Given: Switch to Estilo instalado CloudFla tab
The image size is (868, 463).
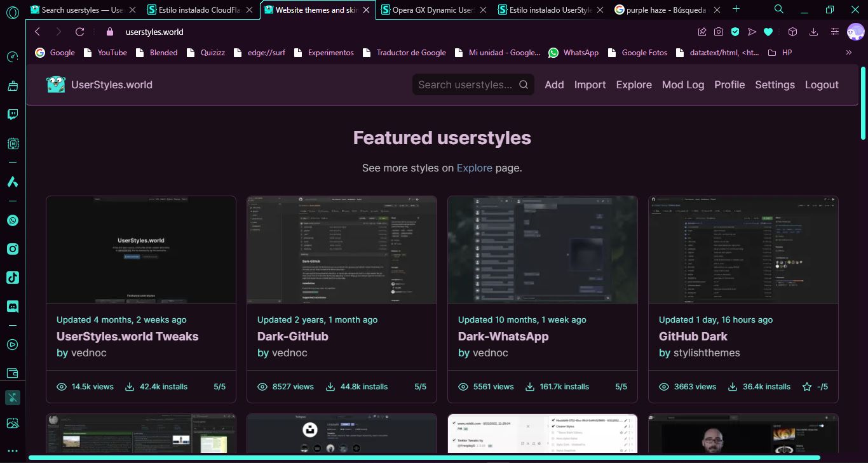Looking at the screenshot, I should [x=201, y=10].
